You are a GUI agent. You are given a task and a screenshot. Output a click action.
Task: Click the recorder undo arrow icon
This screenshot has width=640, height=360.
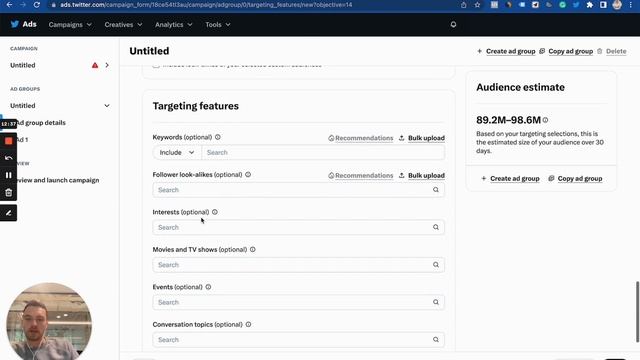[x=9, y=158]
